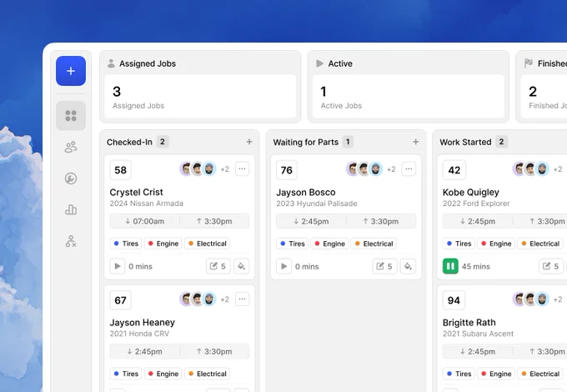Click the 07:00am drop-off time on Crystel Crist's card
Screen dimensions: 567x392
coord(144,221)
